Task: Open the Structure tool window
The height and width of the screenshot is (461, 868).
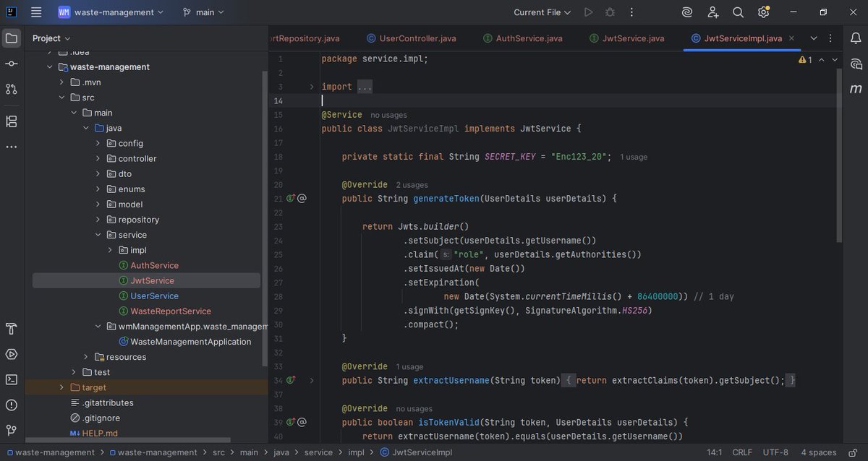Action: pos(12,121)
